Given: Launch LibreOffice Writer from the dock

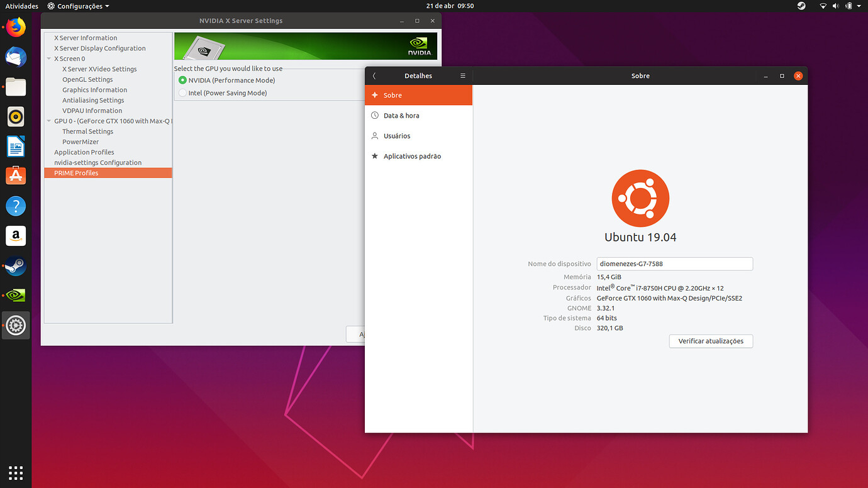Looking at the screenshot, I should pos(16,147).
